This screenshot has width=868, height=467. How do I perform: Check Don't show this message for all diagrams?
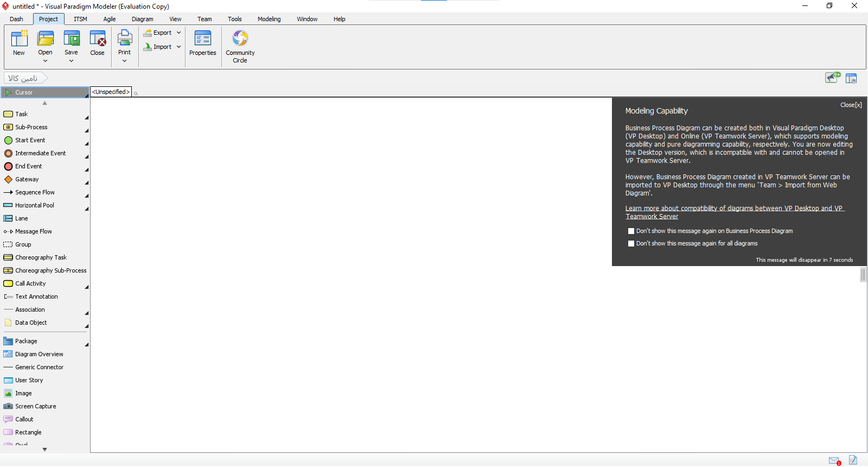[631, 243]
